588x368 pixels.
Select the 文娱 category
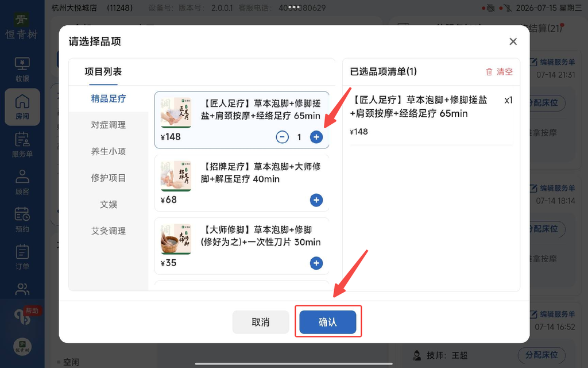[109, 204]
